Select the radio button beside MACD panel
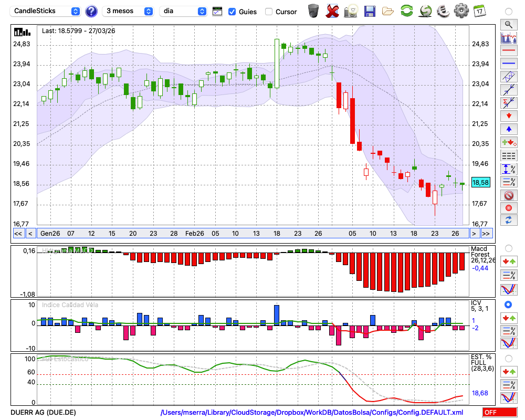Viewport: 525px width, 420px height. coord(509,248)
